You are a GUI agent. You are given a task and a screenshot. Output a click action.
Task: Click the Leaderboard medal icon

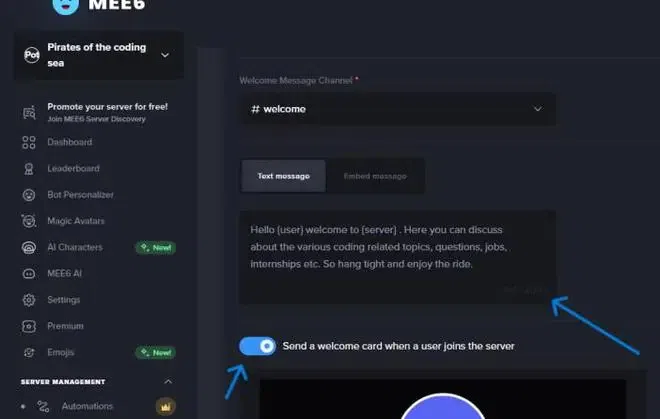pos(29,169)
